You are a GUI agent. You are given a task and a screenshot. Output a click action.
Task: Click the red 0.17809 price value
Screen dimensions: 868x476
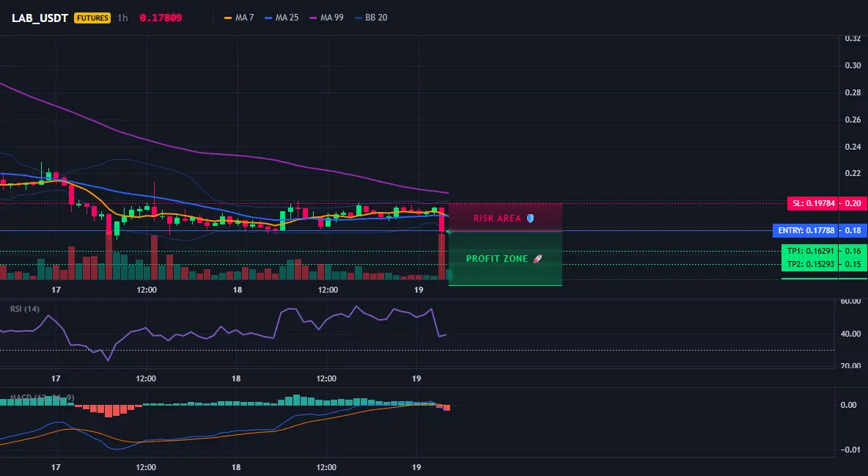[161, 18]
